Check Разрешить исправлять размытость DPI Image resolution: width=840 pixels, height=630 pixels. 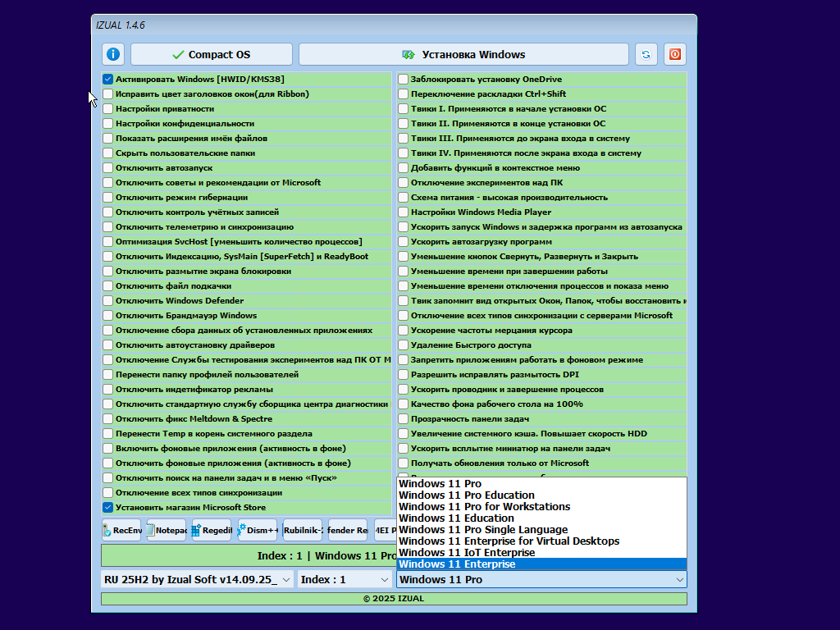tap(404, 374)
